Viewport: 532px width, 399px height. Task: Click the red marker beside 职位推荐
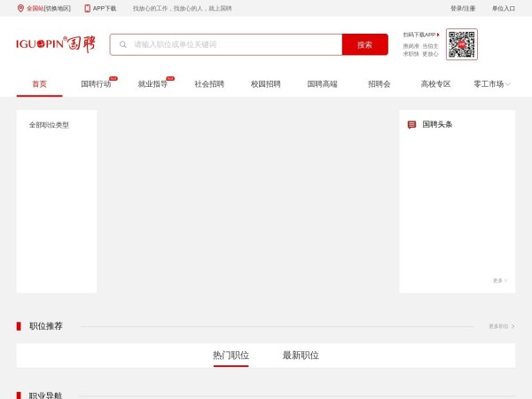coord(19,326)
